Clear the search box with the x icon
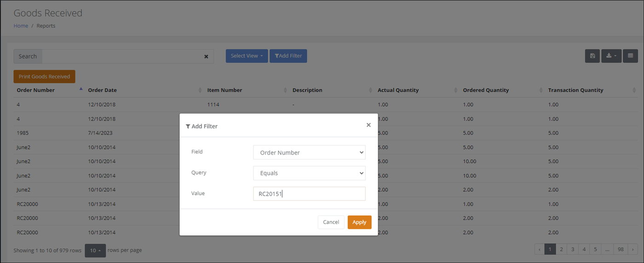This screenshot has height=263, width=644. [206, 57]
